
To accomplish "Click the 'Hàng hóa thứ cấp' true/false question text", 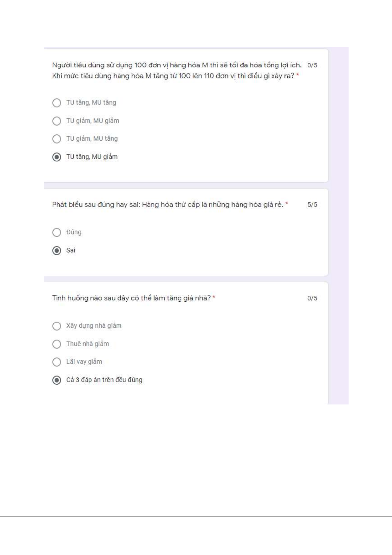I will pyautogui.click(x=168, y=205).
